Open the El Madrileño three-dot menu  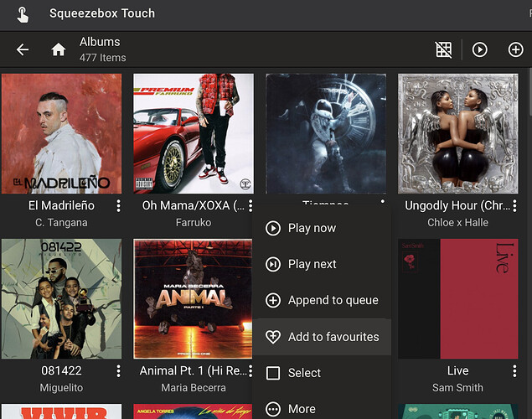[x=119, y=205]
